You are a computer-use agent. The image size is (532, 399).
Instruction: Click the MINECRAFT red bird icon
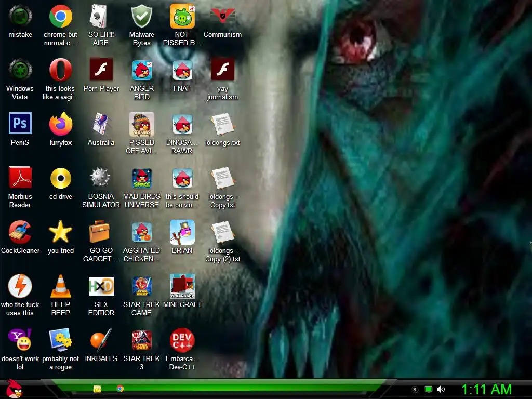[x=182, y=286]
